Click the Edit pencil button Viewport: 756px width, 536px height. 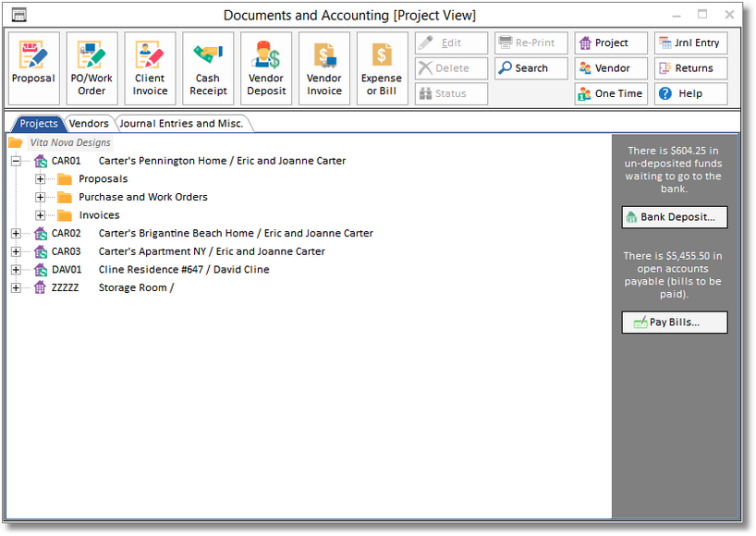(x=451, y=43)
